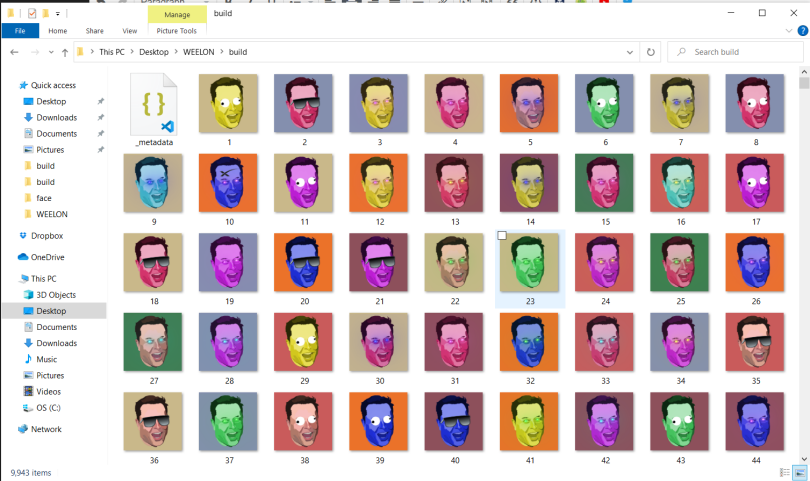Select image 16 teal face thumbnail
The width and height of the screenshot is (810, 481).
click(679, 183)
